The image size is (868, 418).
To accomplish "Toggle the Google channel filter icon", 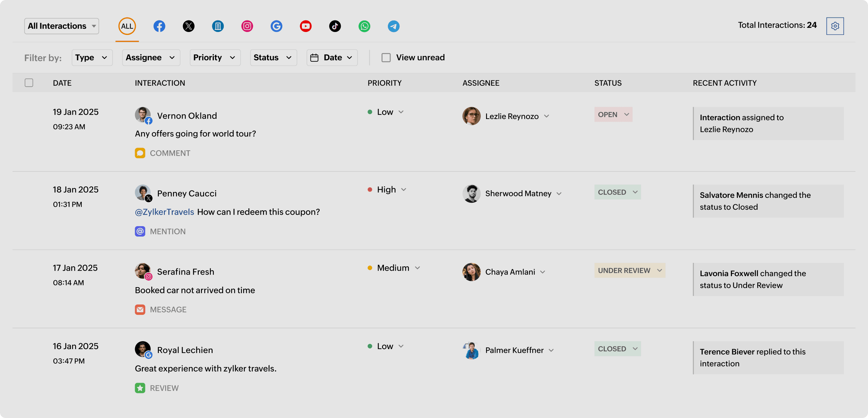I will (x=276, y=26).
